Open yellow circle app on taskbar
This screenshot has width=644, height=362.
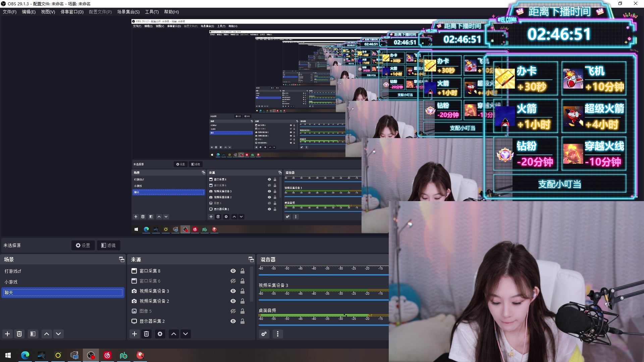[58, 355]
